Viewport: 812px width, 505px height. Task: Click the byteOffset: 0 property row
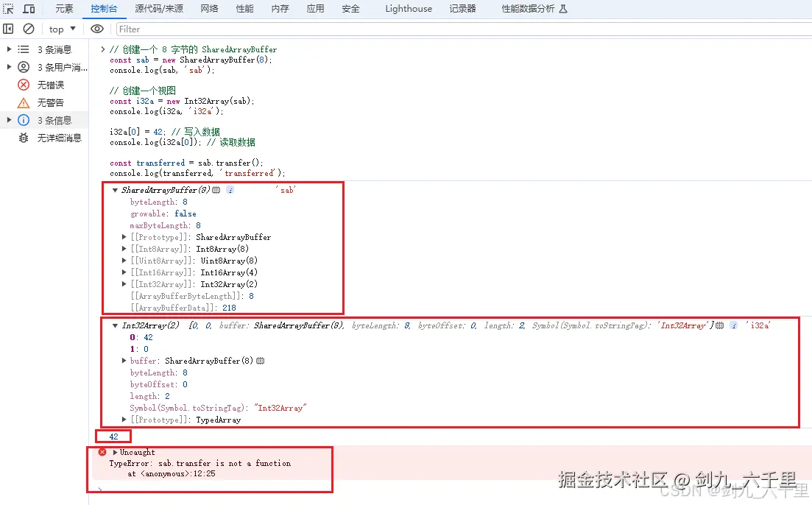[x=158, y=384]
